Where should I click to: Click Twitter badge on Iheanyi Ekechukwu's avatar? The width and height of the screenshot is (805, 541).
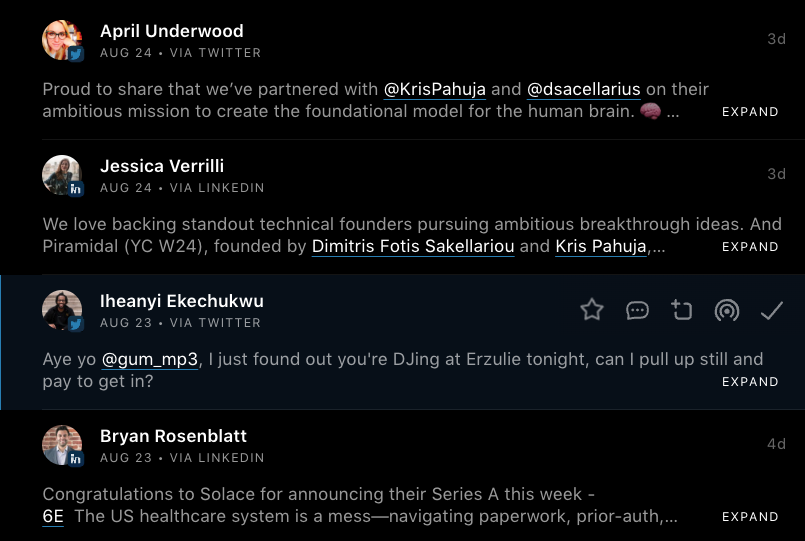[x=75, y=324]
